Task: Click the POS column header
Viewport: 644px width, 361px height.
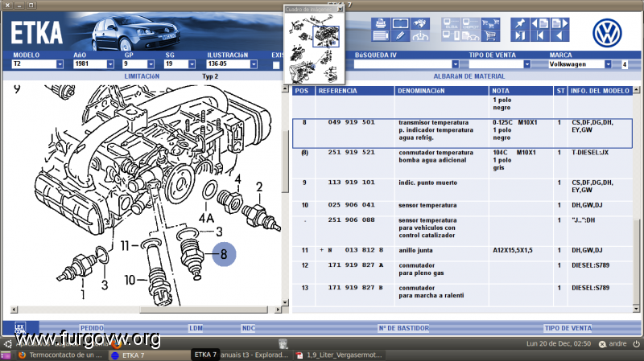Action: (303, 91)
